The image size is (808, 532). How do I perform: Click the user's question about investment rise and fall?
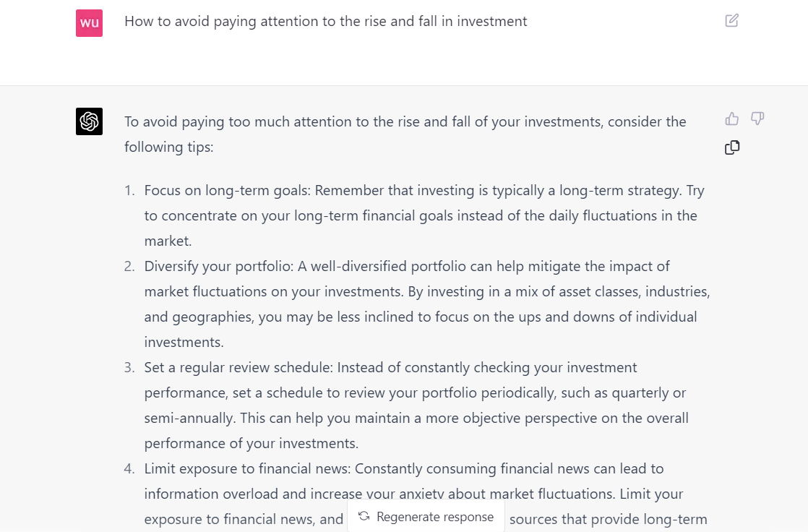(326, 21)
